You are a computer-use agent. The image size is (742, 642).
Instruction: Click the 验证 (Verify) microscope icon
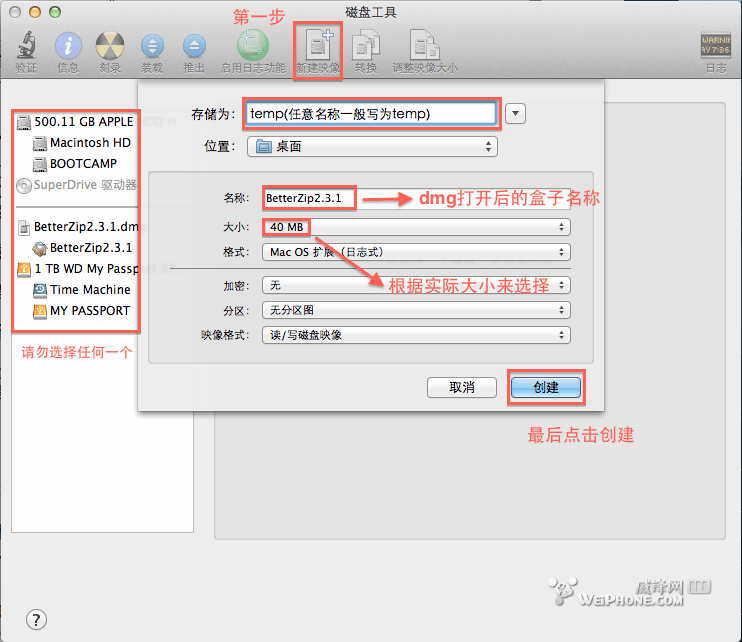(26, 47)
